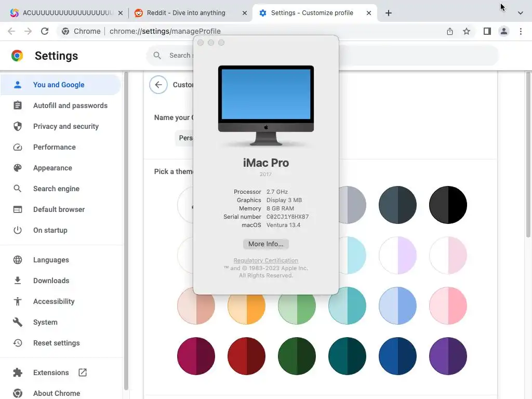Viewport: 532px width, 399px height.
Task: Pick the light blue periwinkle theme swatch
Action: [397, 305]
